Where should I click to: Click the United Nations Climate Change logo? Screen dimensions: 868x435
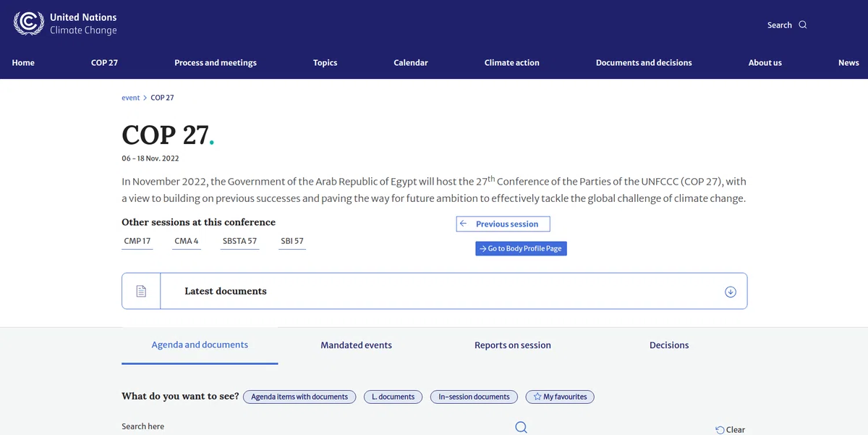point(65,23)
